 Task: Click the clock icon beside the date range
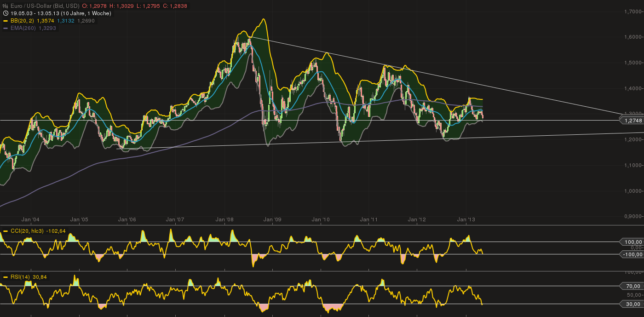(6, 13)
